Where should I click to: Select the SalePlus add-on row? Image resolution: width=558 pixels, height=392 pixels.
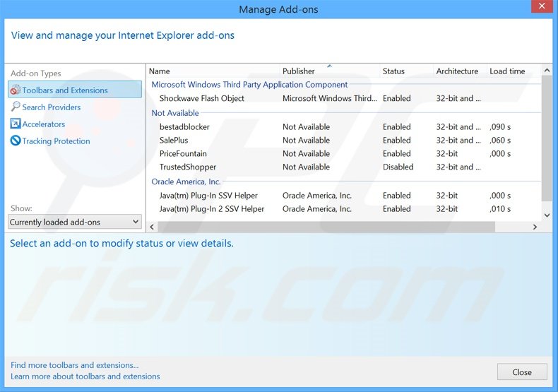click(344, 141)
